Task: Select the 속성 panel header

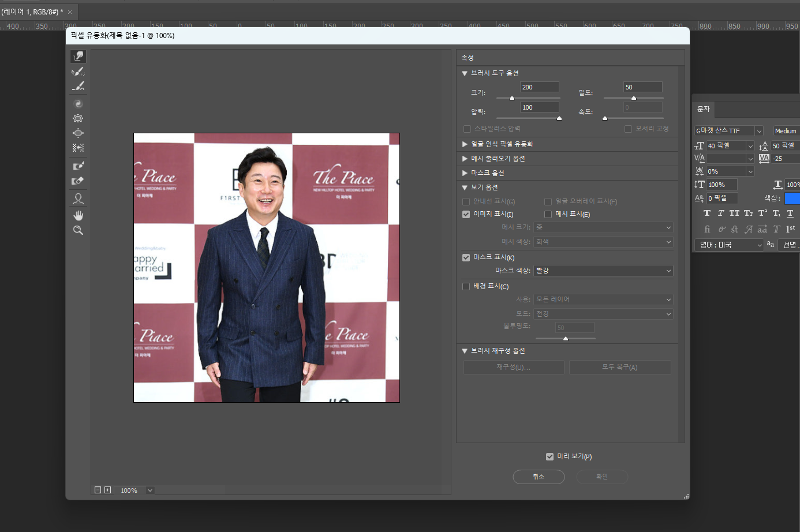Action: pos(468,58)
